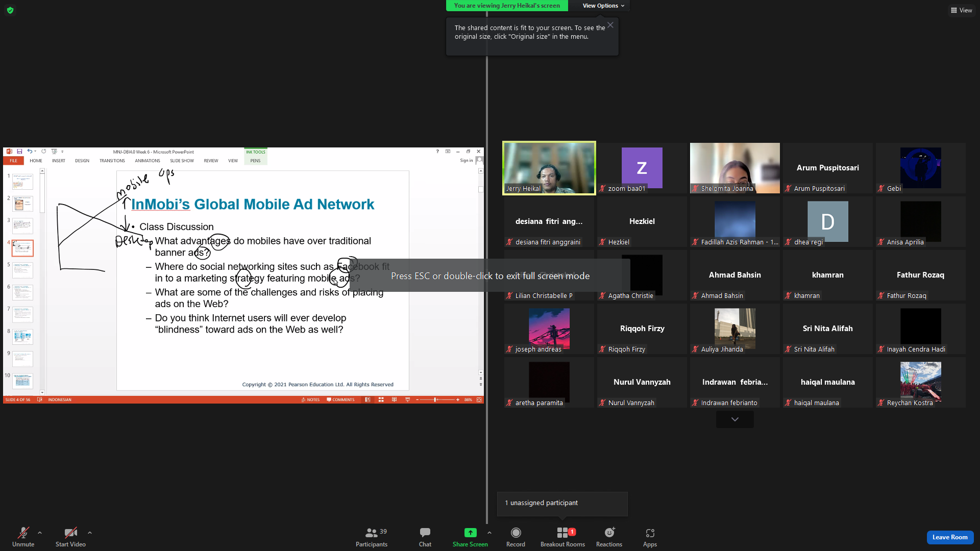Image resolution: width=980 pixels, height=551 pixels.
Task: Select slide 2 thumbnail
Action: coord(22,204)
